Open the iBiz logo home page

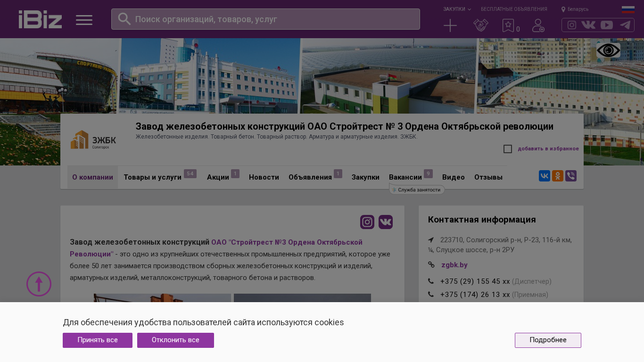point(40,19)
